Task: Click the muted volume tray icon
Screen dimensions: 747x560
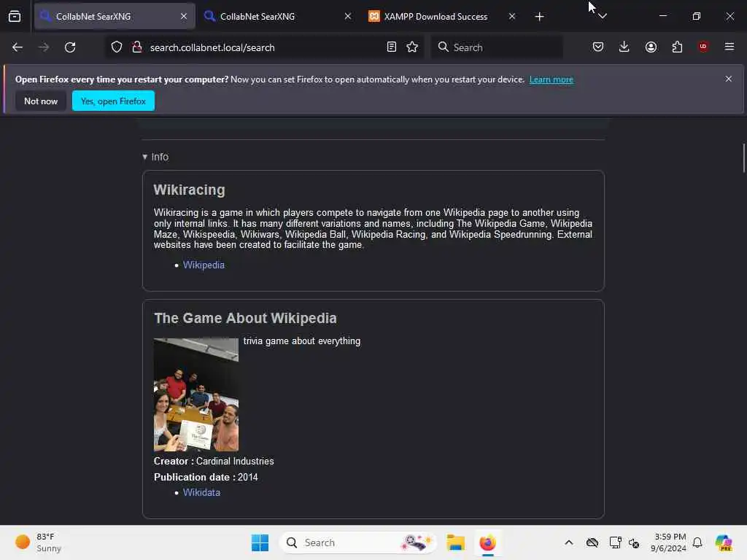Action: coord(634,542)
